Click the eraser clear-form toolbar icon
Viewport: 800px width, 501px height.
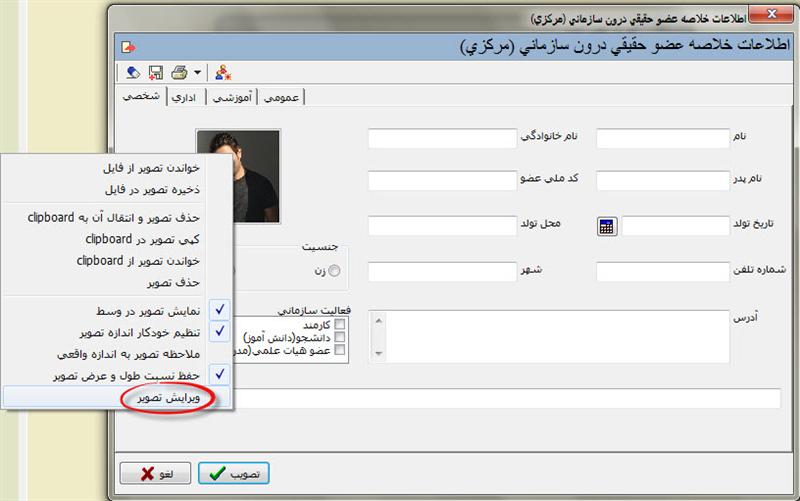coord(132,72)
